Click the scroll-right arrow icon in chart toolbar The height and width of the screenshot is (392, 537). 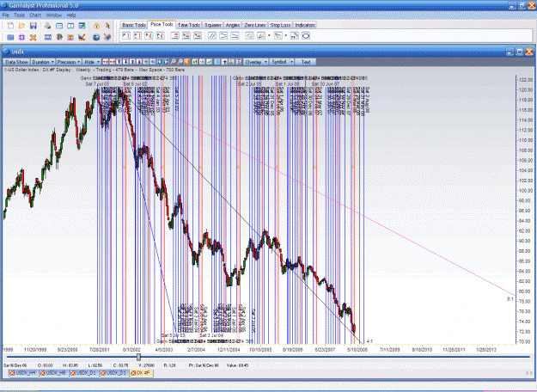166,62
